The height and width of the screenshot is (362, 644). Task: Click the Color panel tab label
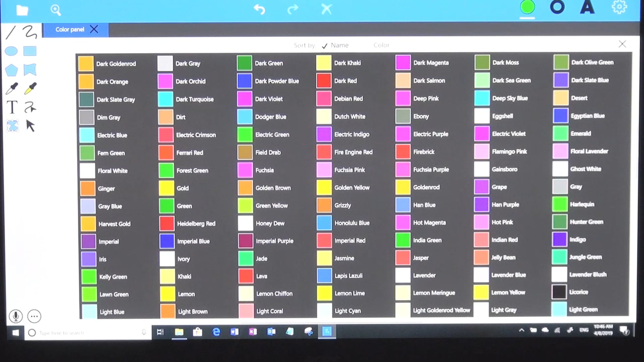pos(69,29)
